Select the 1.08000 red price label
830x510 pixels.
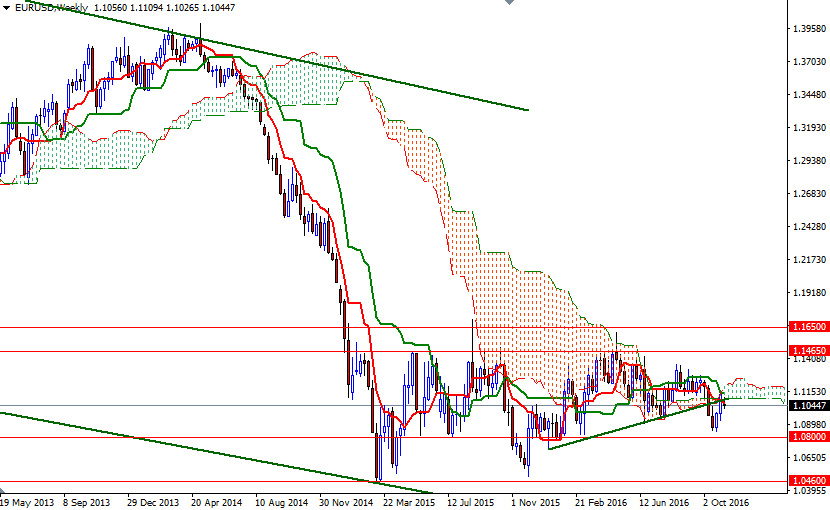(809, 437)
